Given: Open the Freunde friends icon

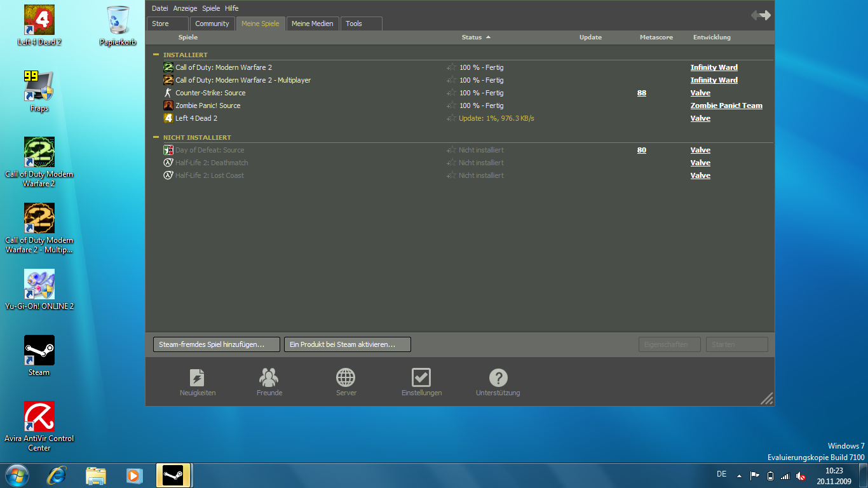Looking at the screenshot, I should click(x=269, y=377).
